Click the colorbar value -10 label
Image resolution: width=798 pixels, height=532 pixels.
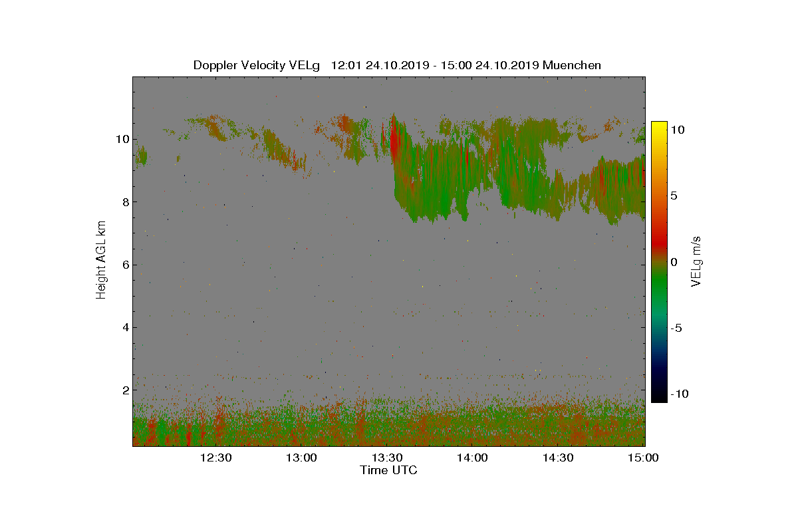[679, 394]
